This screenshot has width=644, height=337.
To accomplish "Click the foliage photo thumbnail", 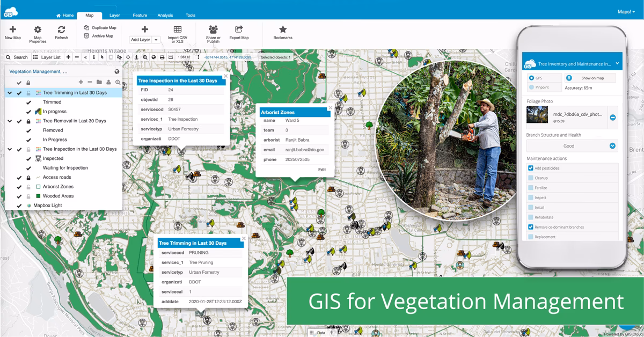I will pos(537,115).
